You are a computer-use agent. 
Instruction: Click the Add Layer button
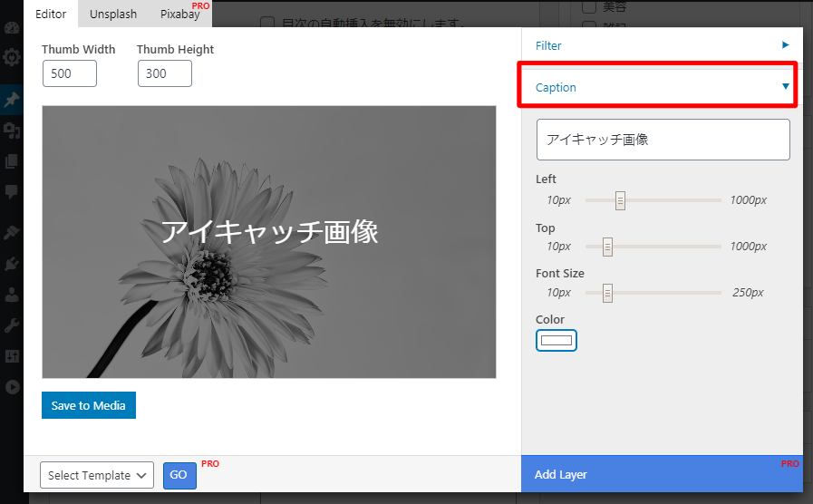coord(663,474)
